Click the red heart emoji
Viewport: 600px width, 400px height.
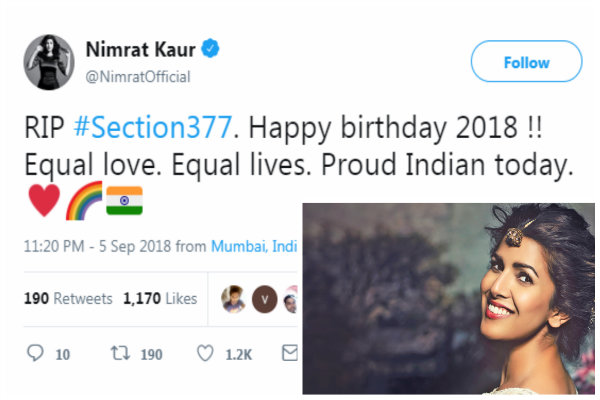click(x=43, y=202)
